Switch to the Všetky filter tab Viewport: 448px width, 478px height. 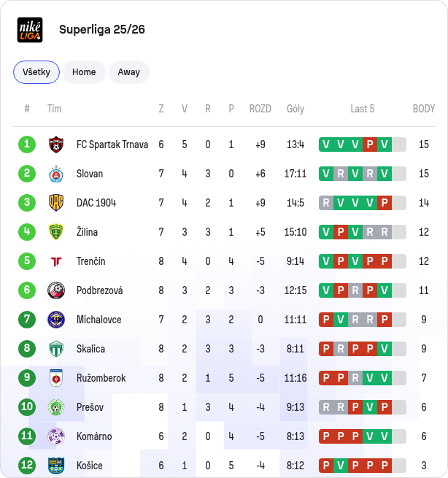(36, 72)
